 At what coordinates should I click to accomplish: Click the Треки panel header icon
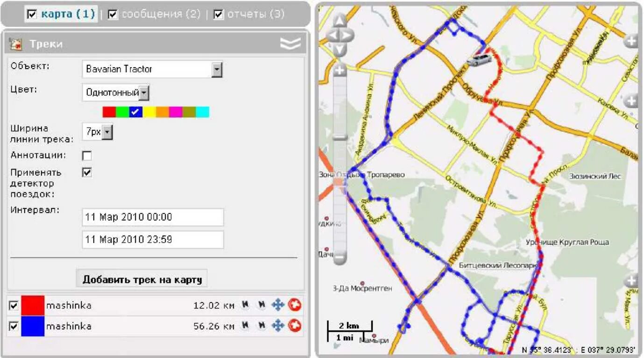point(16,44)
